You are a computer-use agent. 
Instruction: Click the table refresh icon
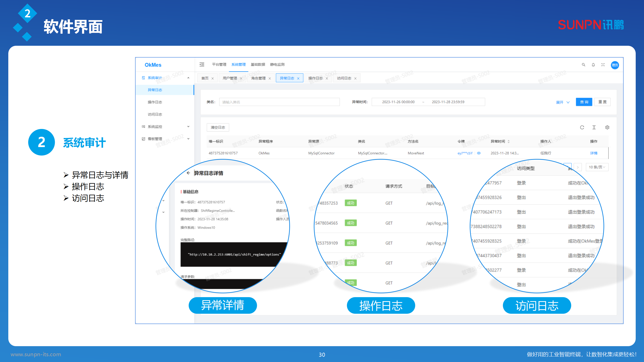(582, 127)
